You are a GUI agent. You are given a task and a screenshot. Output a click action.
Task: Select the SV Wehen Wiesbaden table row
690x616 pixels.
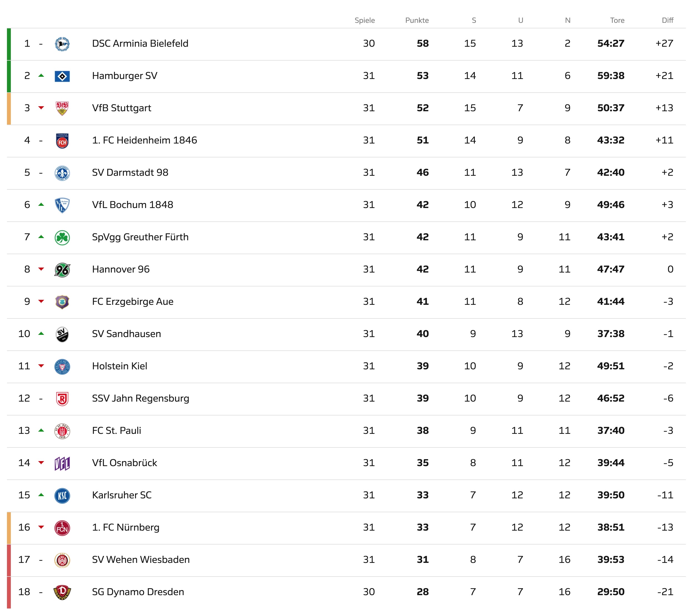(x=346, y=560)
